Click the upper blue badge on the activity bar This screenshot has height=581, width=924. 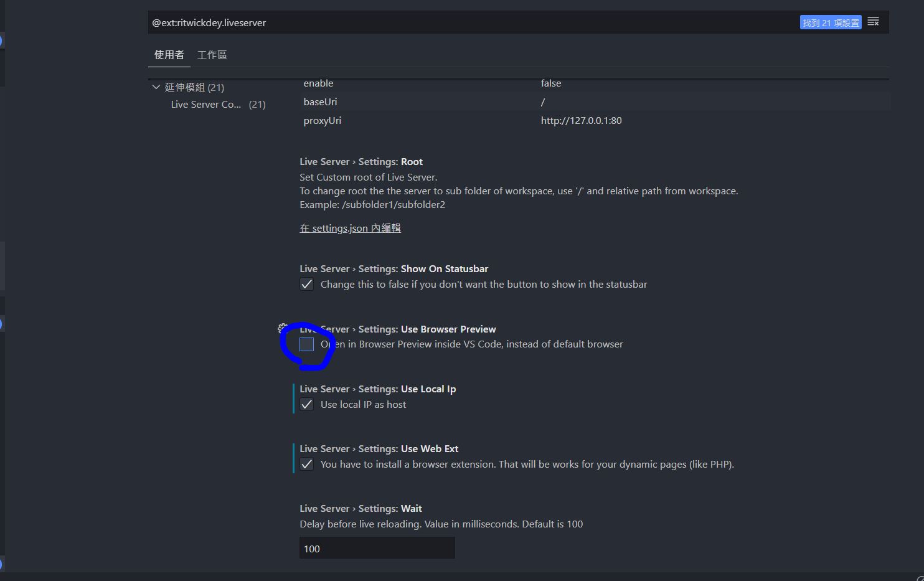coord(2,40)
